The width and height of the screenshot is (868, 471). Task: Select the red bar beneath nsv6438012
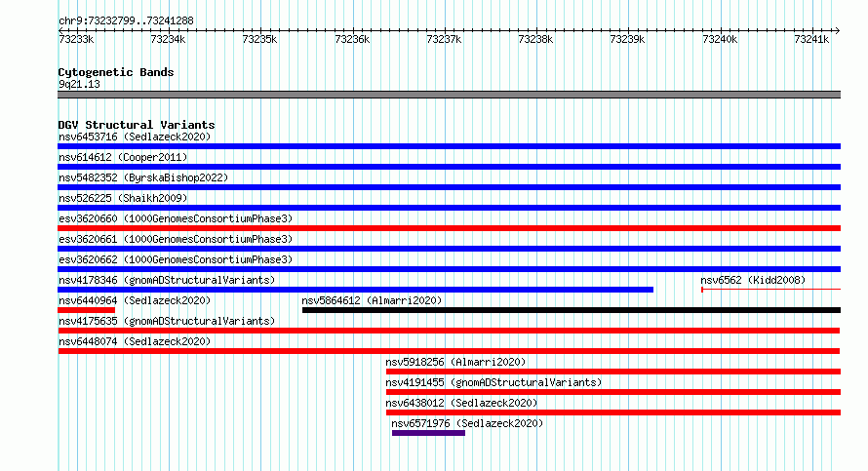tap(613, 412)
